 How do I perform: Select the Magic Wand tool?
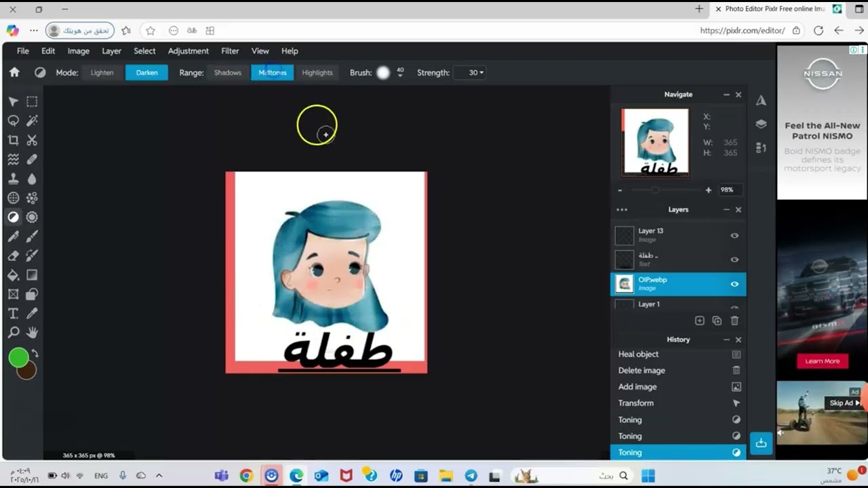(x=32, y=121)
